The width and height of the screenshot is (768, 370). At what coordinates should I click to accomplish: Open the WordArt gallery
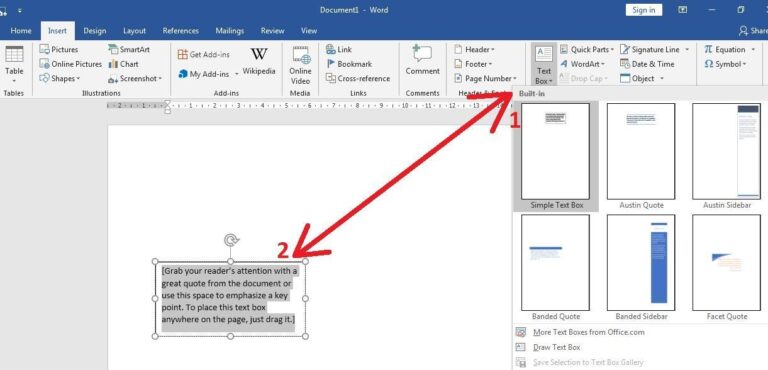583,64
